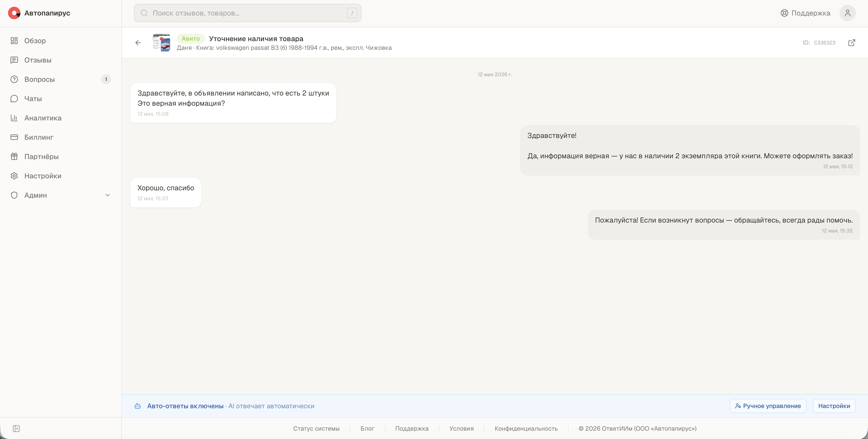Click the © 2026 ОтветИИм copyright text
This screenshot has height=439, width=868.
pos(638,429)
